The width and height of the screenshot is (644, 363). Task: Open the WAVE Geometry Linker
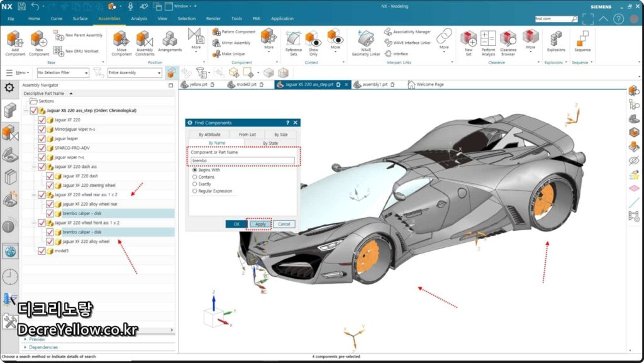point(365,43)
